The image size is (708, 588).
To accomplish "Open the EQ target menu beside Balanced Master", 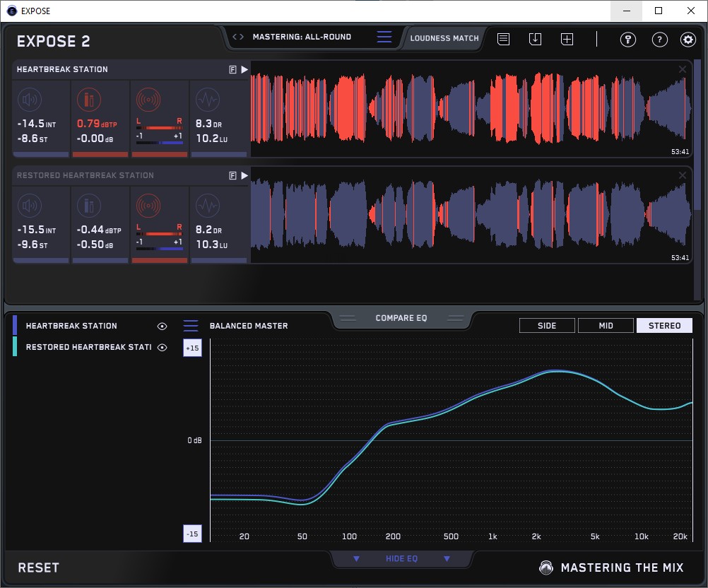I will (191, 325).
